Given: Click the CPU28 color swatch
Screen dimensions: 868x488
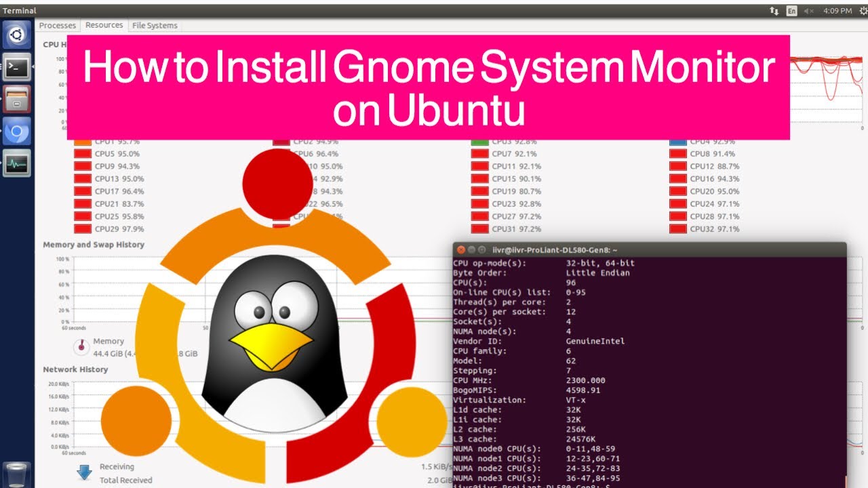Looking at the screenshot, I should (678, 216).
